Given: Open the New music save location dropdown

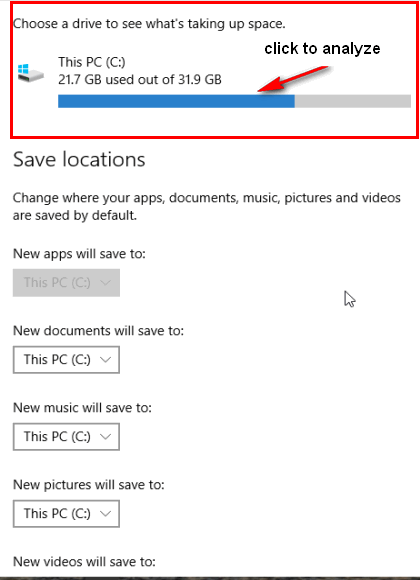Looking at the screenshot, I should 66,436.
